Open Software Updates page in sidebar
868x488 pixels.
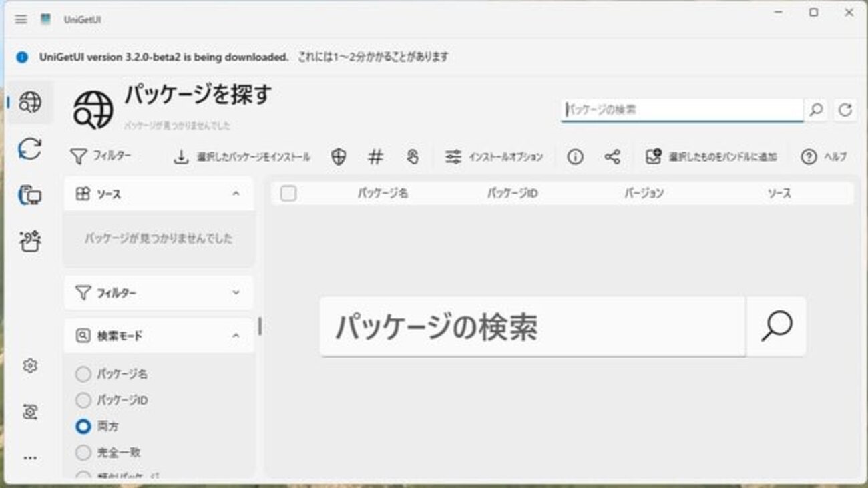(x=30, y=149)
